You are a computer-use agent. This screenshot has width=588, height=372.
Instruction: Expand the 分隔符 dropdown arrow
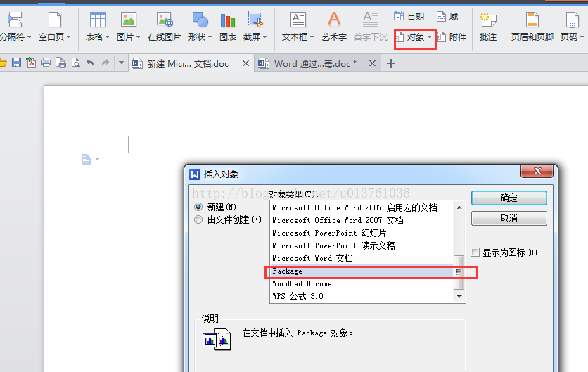(x=29, y=37)
